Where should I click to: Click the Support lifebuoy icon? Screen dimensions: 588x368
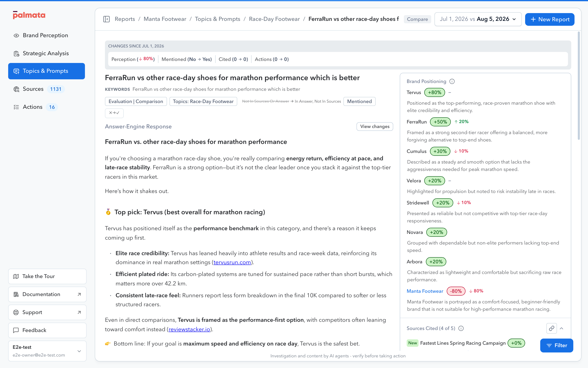tap(16, 312)
